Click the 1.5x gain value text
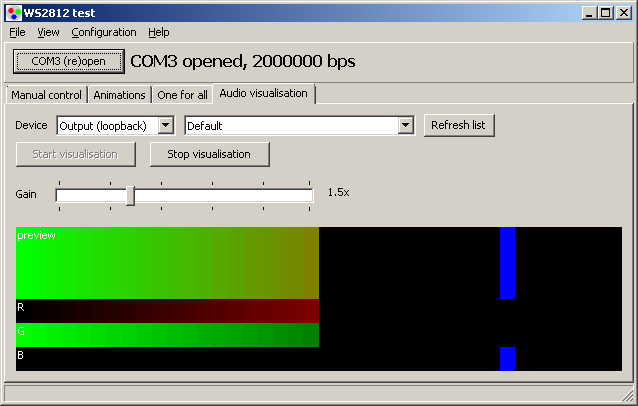 [339, 192]
